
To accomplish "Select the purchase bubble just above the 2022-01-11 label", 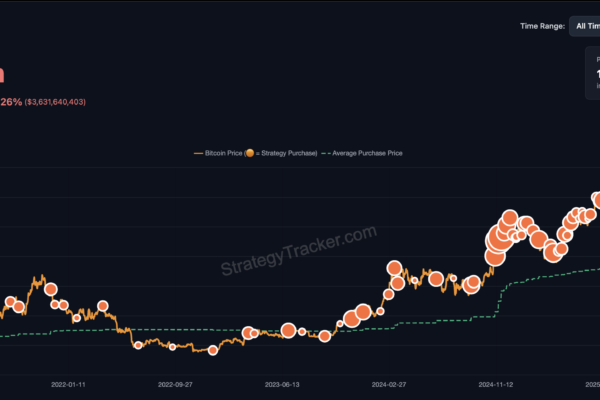I will click(x=65, y=306).
